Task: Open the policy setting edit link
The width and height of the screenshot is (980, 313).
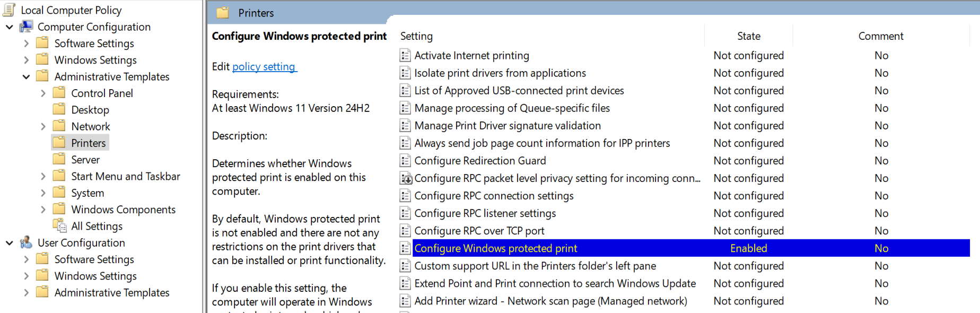Action: (x=264, y=67)
